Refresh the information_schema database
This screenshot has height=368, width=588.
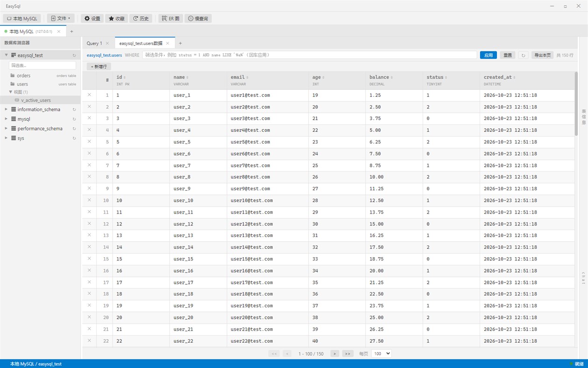[74, 109]
